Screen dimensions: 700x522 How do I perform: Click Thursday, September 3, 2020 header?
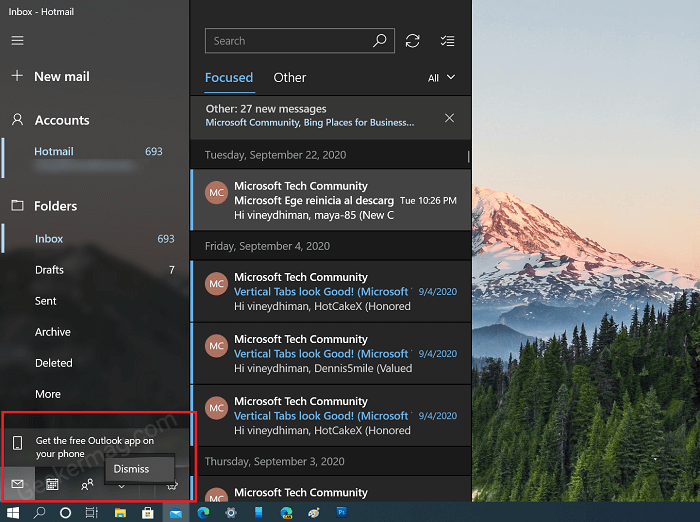275,461
